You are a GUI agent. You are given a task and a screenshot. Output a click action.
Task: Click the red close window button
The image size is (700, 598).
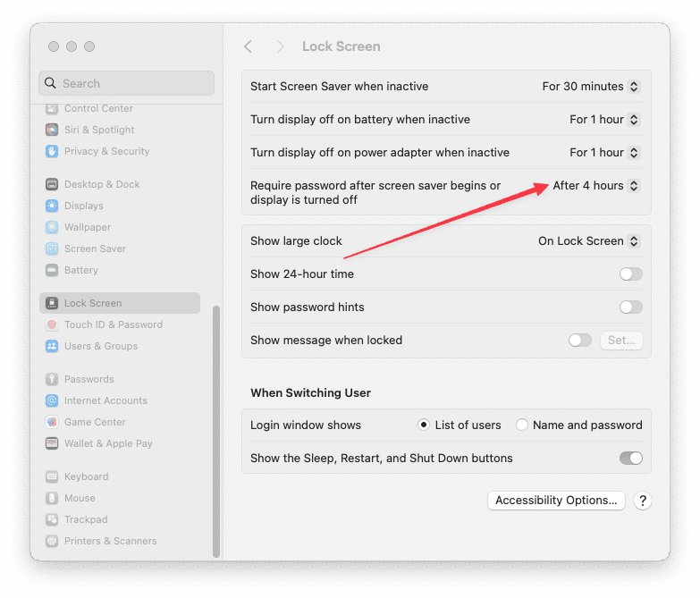(x=54, y=46)
